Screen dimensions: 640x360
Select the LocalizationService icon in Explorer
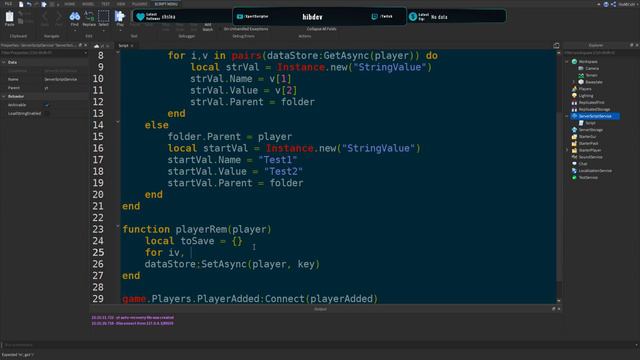tap(574, 171)
